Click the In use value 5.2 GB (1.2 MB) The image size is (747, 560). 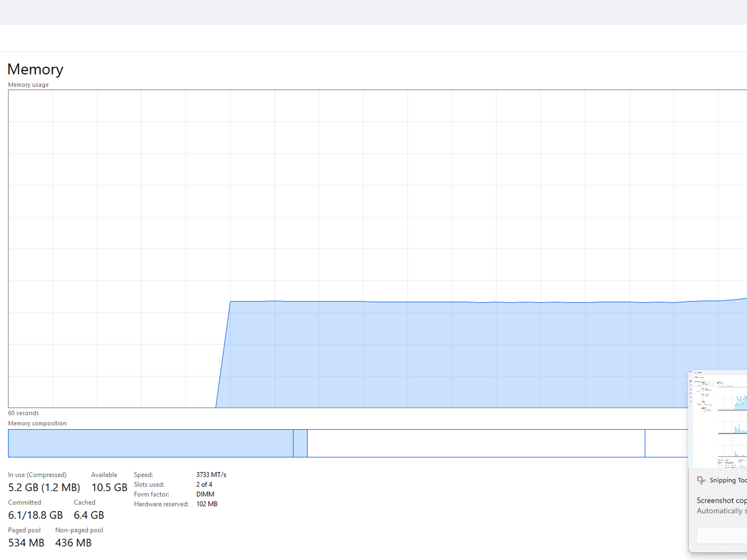(44, 487)
